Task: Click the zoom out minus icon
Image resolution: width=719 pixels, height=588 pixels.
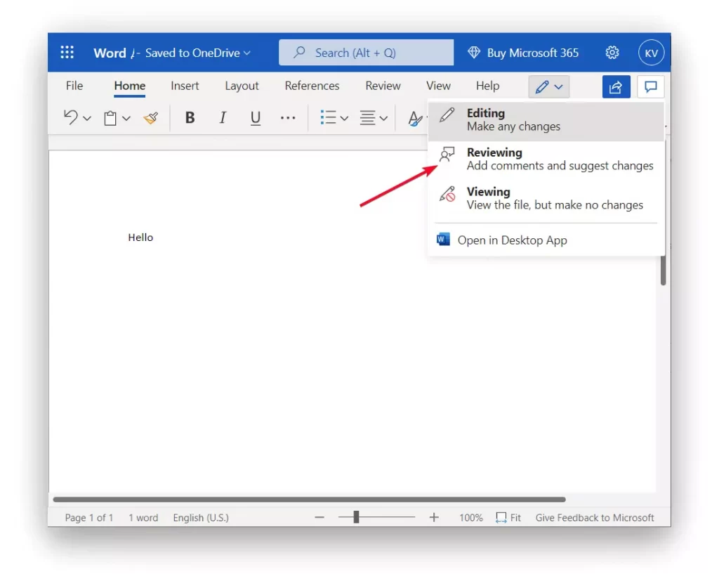Action: 319,517
